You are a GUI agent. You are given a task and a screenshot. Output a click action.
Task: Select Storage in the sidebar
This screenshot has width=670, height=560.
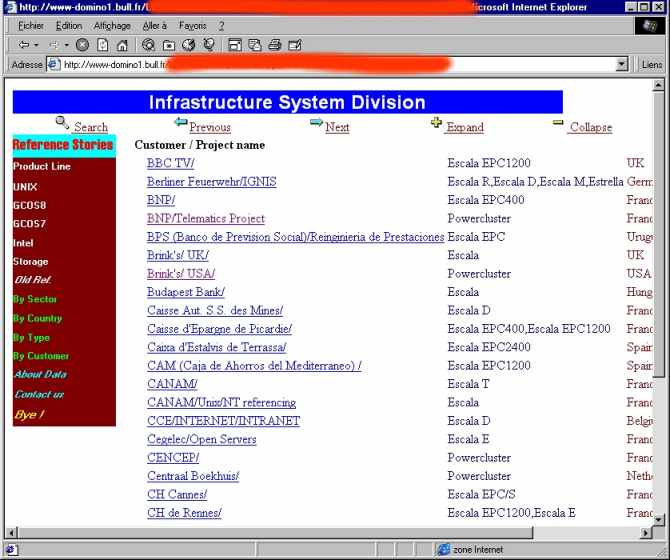[x=30, y=261]
